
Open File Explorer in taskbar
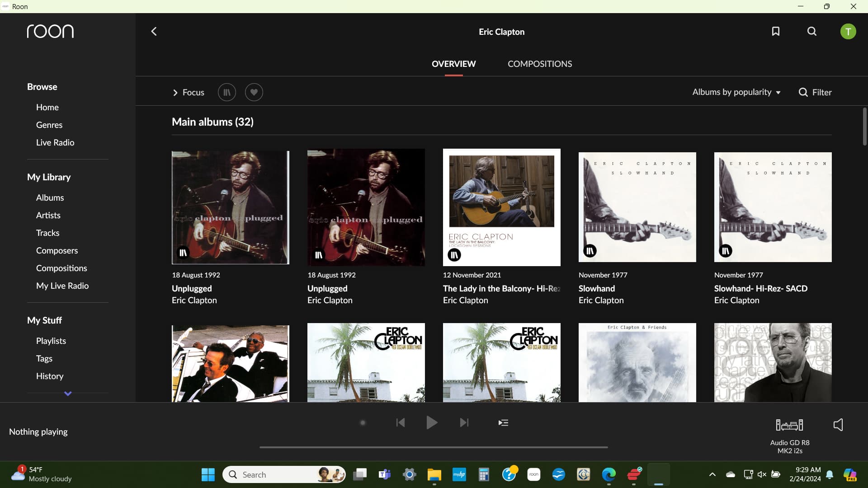(434, 474)
